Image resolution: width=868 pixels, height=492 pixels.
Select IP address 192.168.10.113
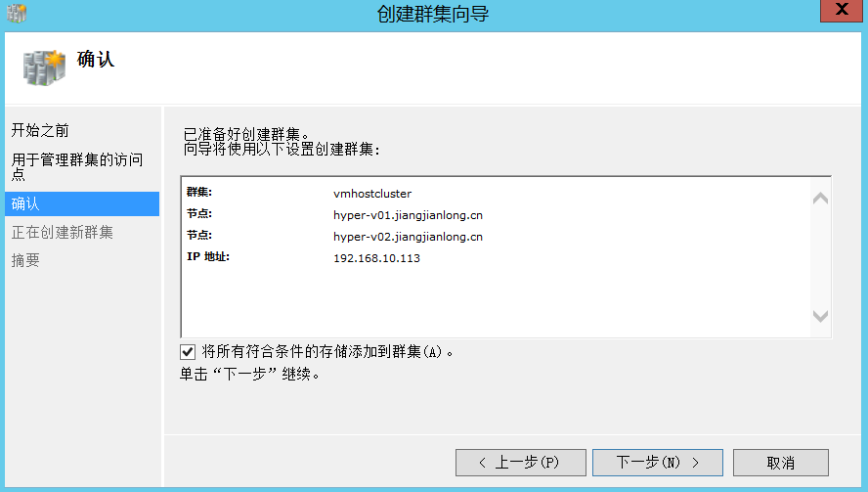tap(376, 258)
